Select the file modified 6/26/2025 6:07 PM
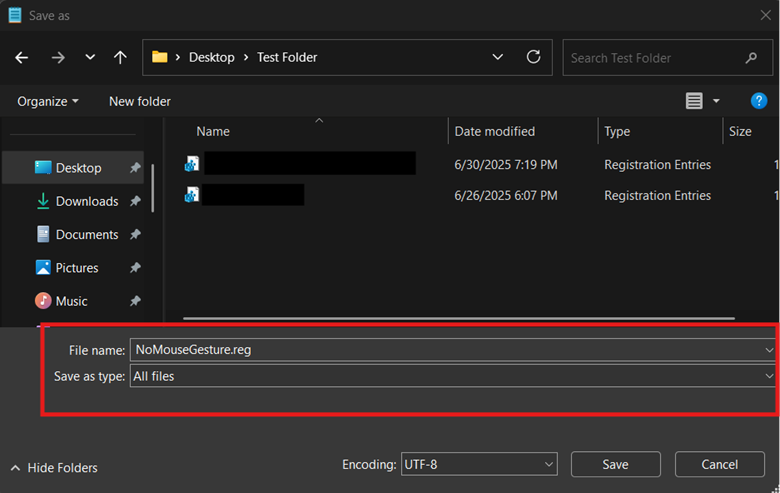Viewport: 780px width, 493px height. tap(479, 196)
